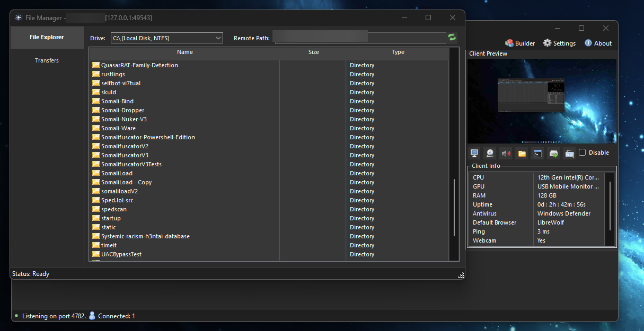Enable the Disable checkbox
The width and height of the screenshot is (644, 331).
[581, 152]
